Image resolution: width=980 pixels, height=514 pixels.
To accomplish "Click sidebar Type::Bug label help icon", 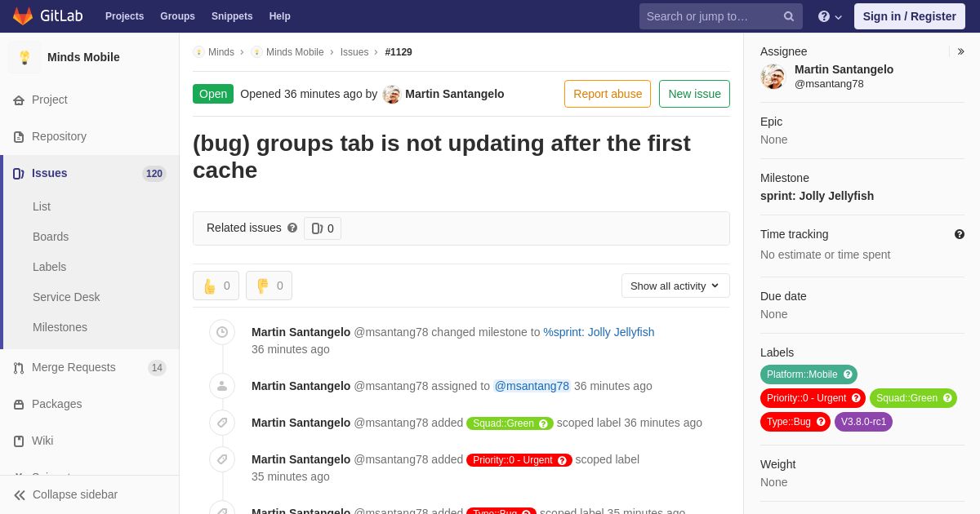I will coord(821,422).
